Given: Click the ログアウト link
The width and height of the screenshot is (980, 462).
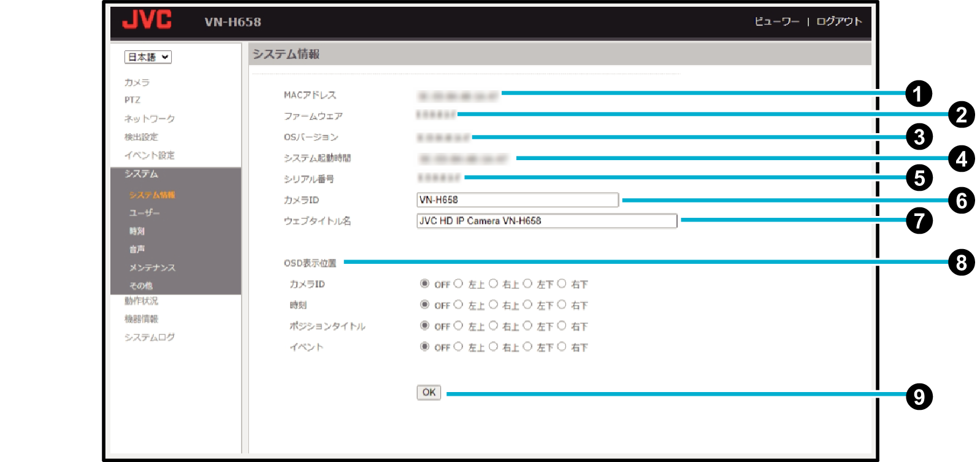Looking at the screenshot, I should tap(839, 21).
